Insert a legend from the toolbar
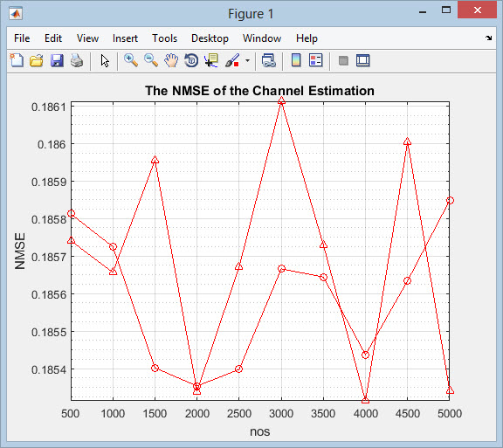 315,60
